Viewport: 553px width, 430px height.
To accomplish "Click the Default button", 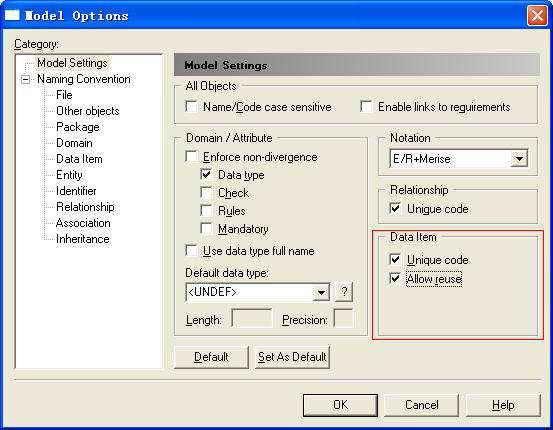I will (x=211, y=357).
